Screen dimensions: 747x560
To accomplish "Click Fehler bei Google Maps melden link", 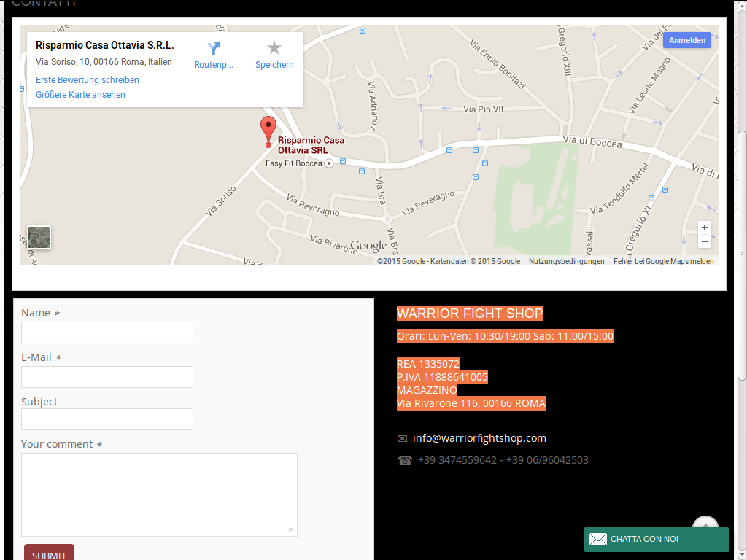I will (x=663, y=261).
